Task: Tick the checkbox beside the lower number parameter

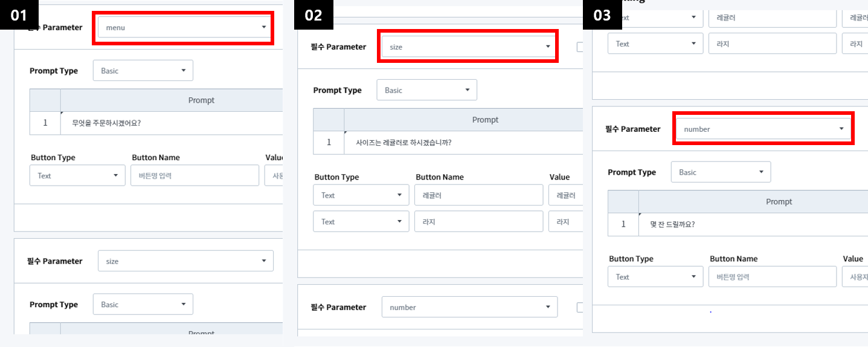Action: pos(580,307)
